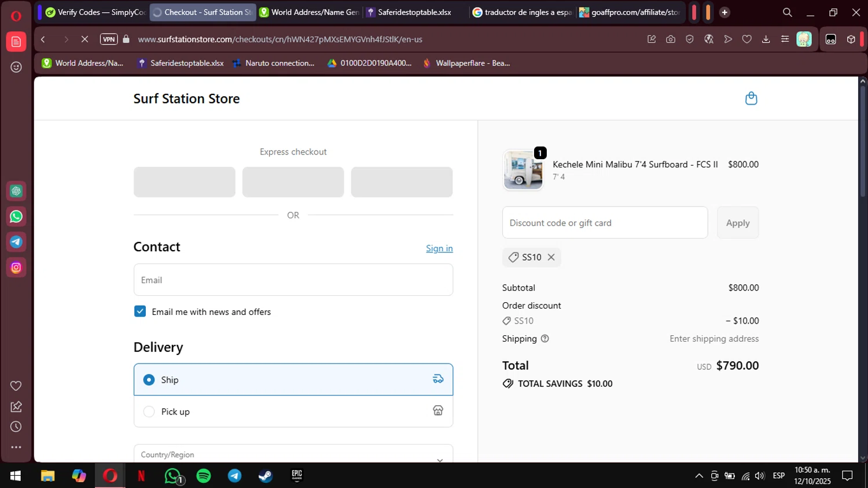Viewport: 868px width, 488px height.
Task: Select the Checkout - Surf Station tab
Action: pos(203,12)
